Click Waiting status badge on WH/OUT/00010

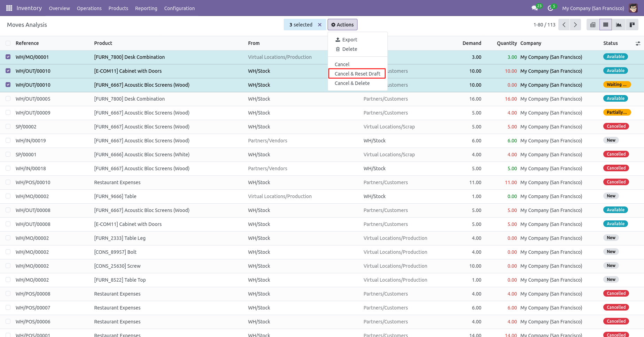[617, 85]
